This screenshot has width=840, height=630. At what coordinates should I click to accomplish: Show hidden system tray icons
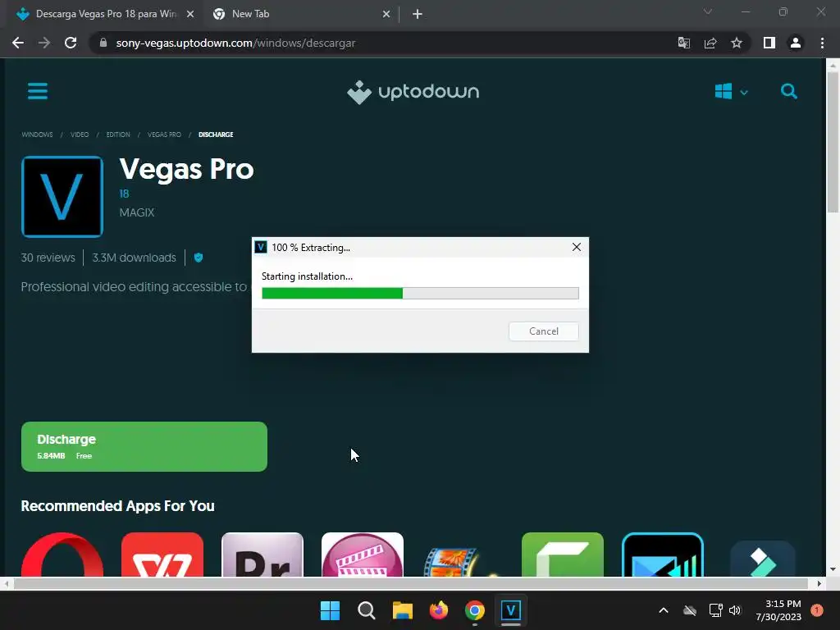[663, 610]
